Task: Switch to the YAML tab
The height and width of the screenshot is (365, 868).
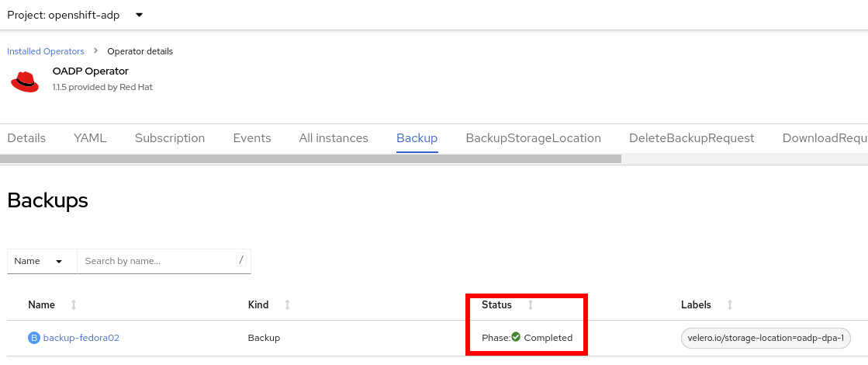Action: 90,138
